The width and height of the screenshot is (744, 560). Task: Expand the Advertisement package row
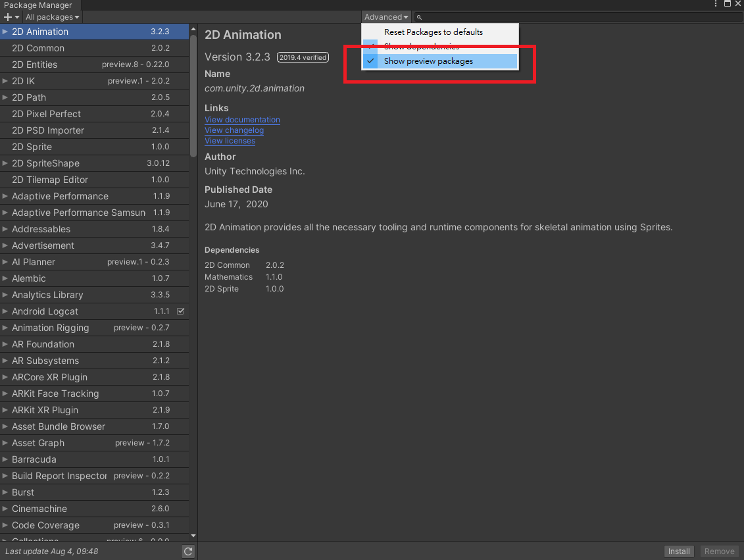point(5,245)
